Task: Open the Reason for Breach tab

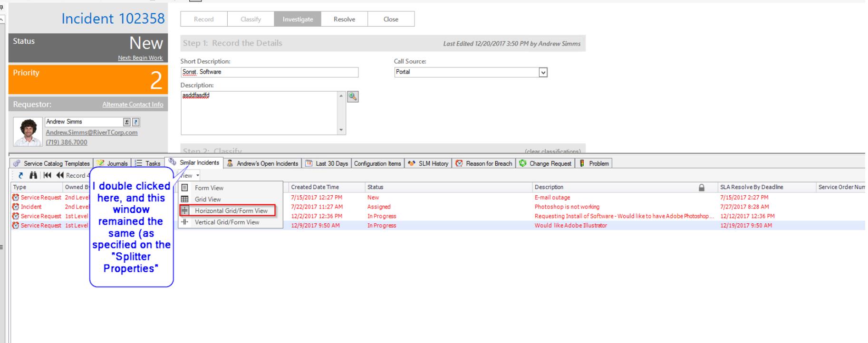Action: (x=484, y=164)
